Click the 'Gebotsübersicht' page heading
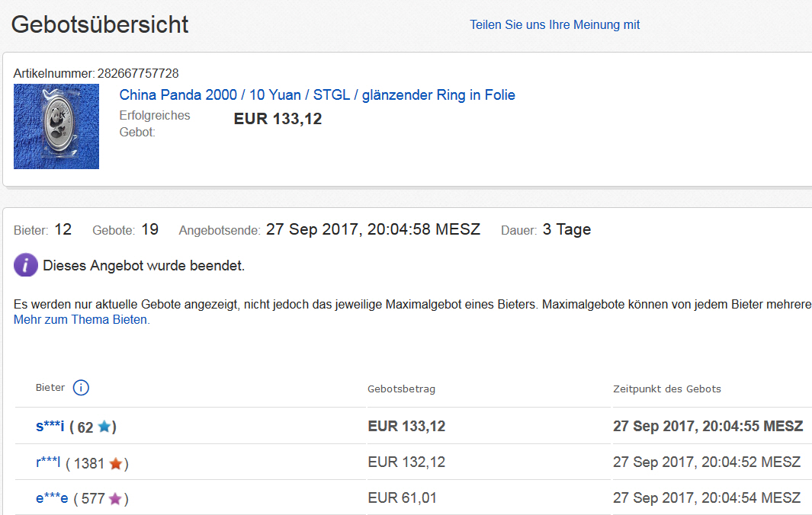Image resolution: width=812 pixels, height=515 pixels. (x=100, y=24)
